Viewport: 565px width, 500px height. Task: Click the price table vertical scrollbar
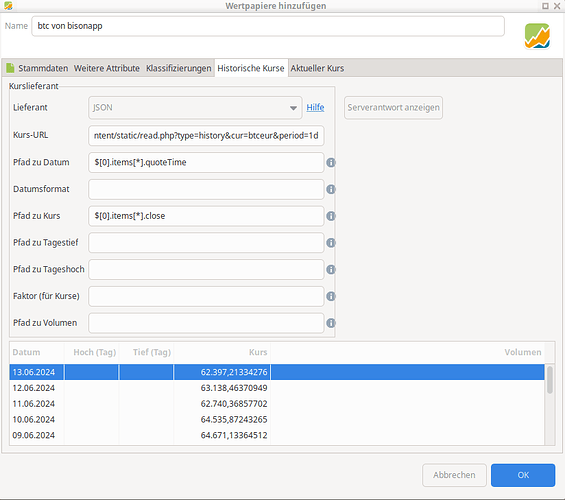(x=550, y=405)
